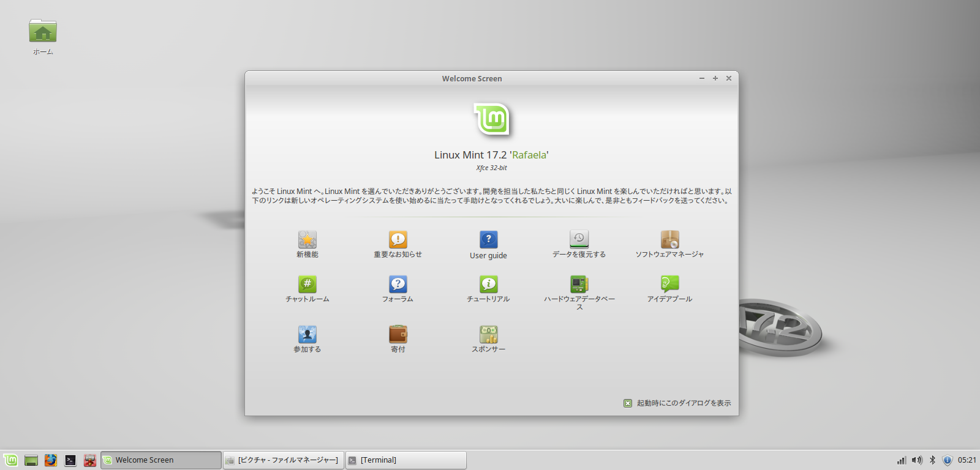The width and height of the screenshot is (980, 470).
Task: Open the Linux Mint menu in taskbar
Action: pos(10,460)
